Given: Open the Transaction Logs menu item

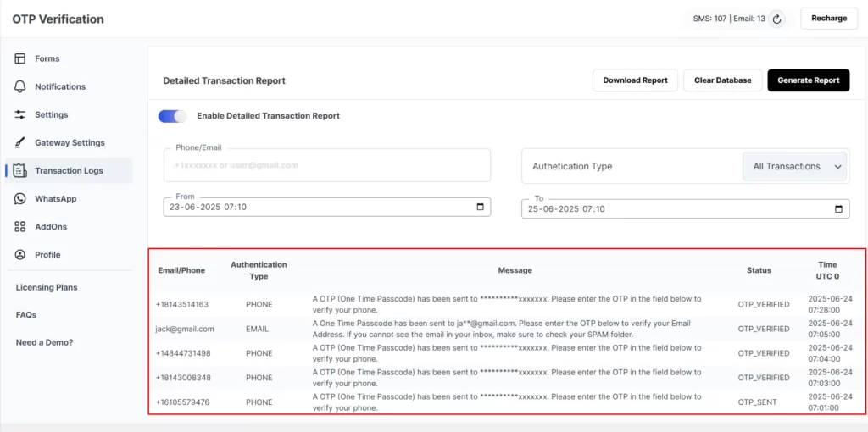Looking at the screenshot, I should click(69, 170).
